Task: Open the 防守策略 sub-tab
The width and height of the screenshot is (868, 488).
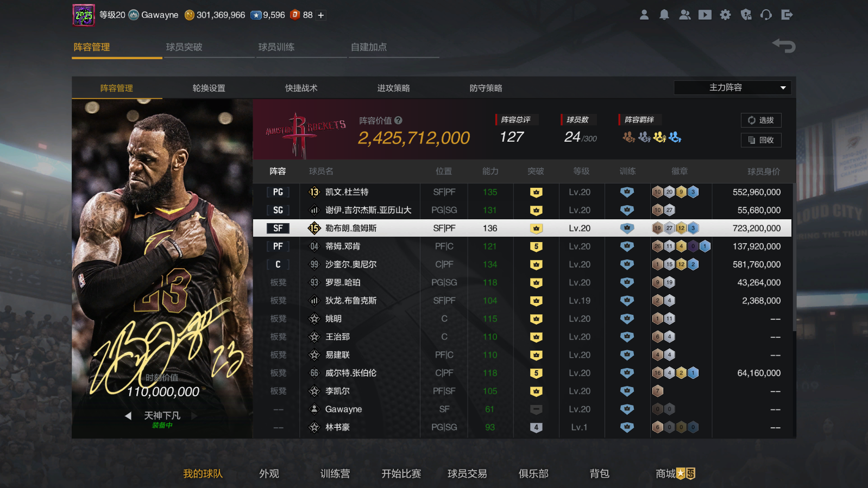Action: pos(486,88)
